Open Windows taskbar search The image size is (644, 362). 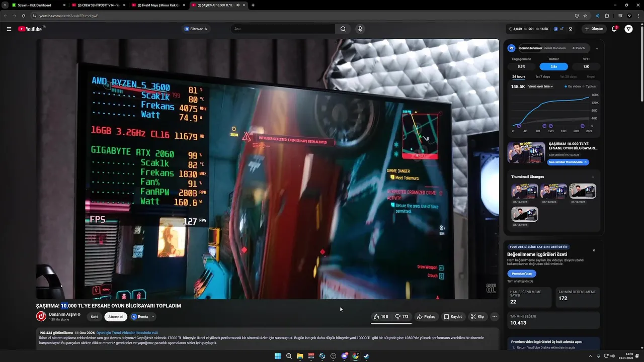[x=289, y=356]
